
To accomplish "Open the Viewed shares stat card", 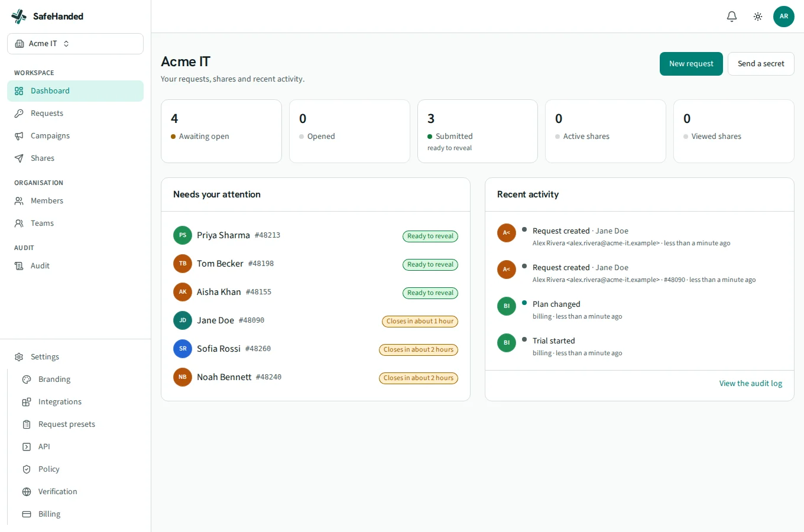I will coord(734,131).
